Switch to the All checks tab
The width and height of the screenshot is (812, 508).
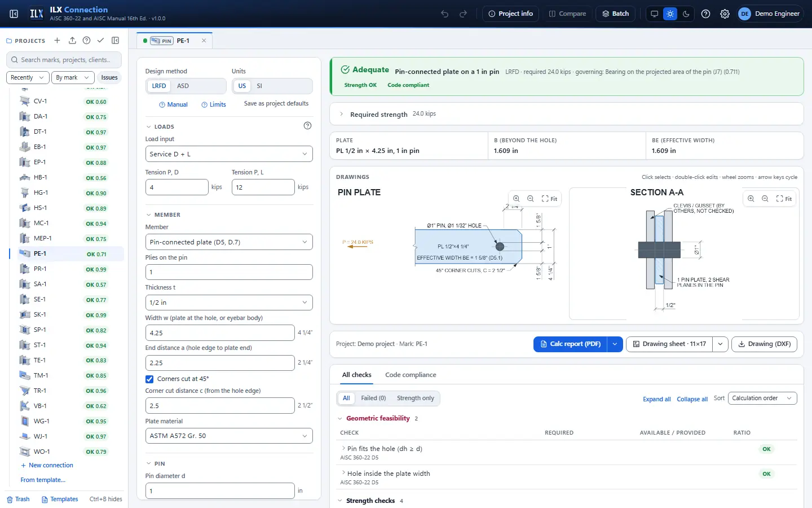click(356, 375)
